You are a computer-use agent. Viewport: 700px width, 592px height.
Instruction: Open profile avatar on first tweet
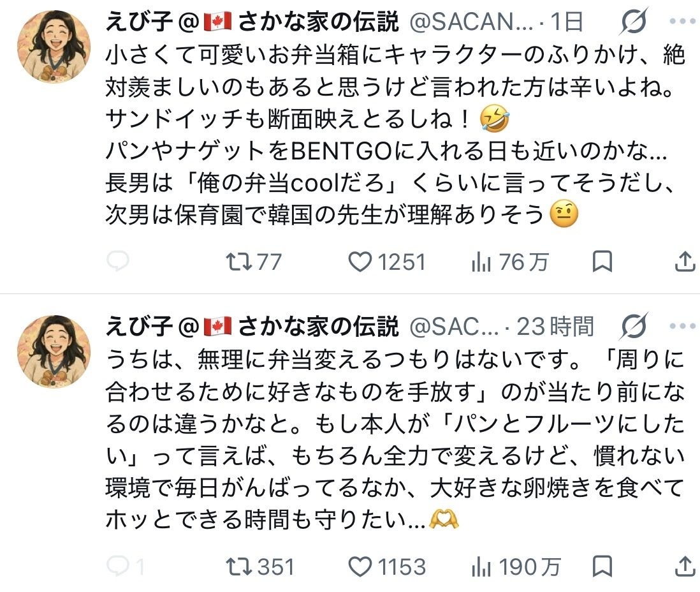click(54, 47)
